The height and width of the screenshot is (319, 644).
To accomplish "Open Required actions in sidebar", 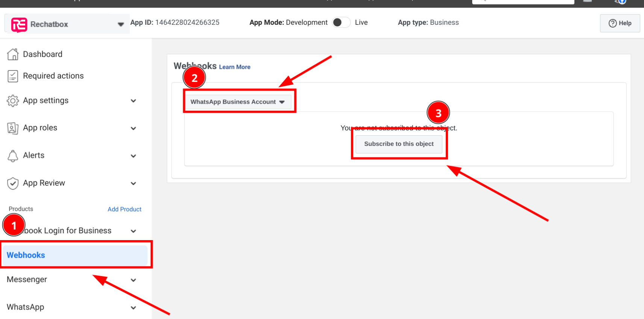I will pos(53,76).
